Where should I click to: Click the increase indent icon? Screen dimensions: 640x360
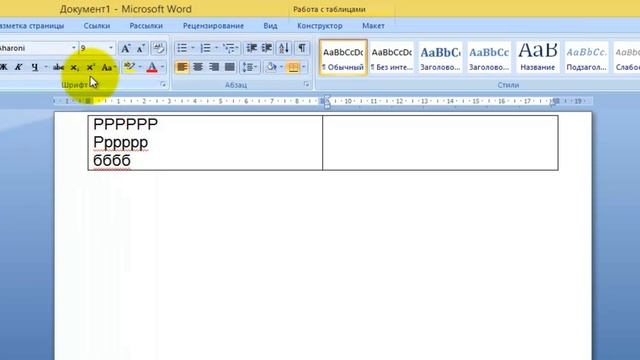tap(267, 48)
